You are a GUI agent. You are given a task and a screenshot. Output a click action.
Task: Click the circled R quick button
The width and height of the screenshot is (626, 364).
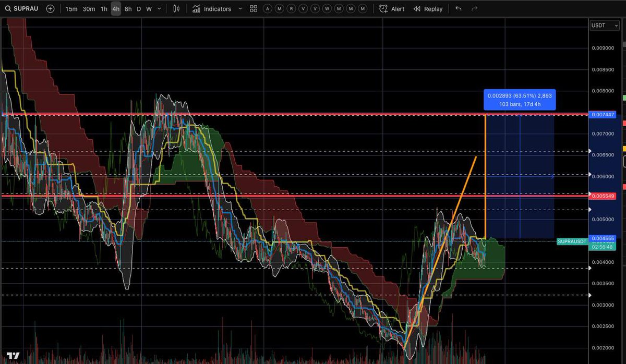291,9
